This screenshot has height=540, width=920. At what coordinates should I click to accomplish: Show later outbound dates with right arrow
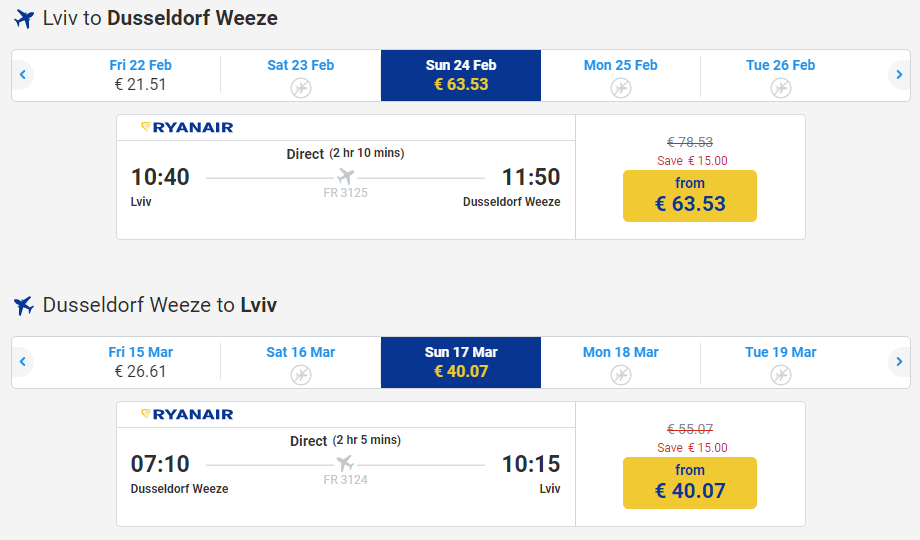tap(899, 75)
